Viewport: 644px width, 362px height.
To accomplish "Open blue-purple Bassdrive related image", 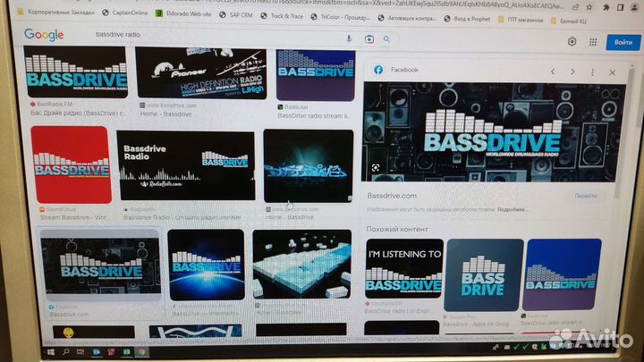I will [x=563, y=274].
